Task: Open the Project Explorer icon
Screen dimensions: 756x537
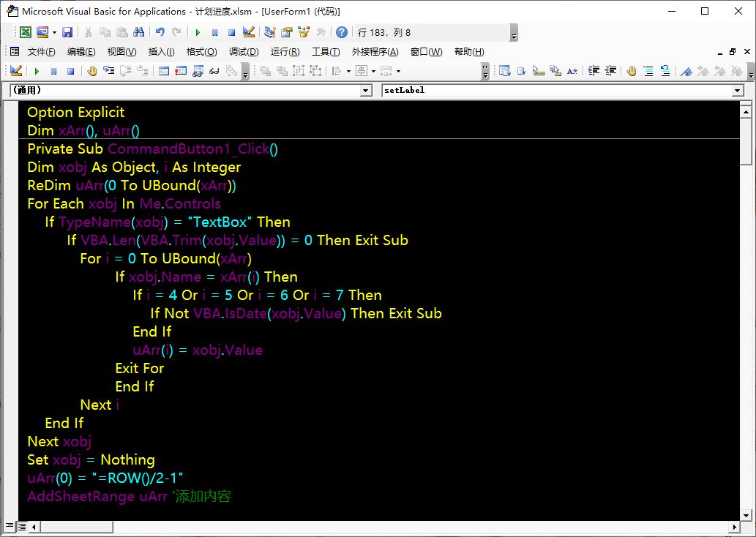Action: coord(269,32)
